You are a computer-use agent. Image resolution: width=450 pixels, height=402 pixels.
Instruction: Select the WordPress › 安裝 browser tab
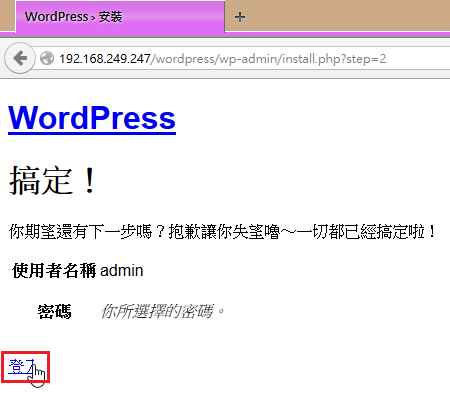pyautogui.click(x=120, y=17)
